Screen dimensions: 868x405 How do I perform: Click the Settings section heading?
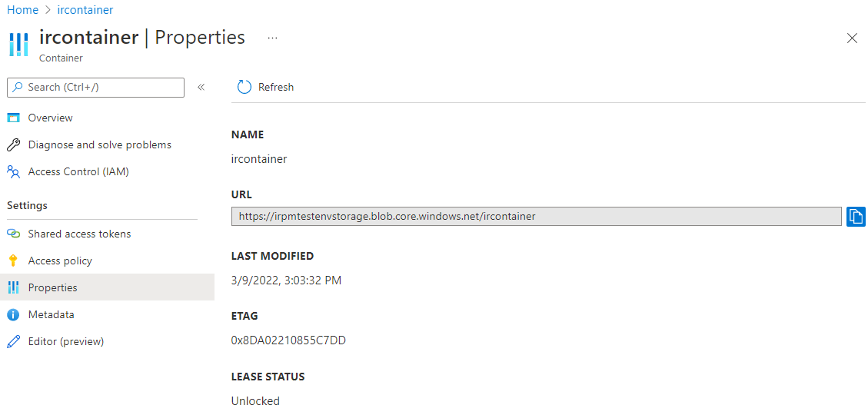(x=27, y=206)
